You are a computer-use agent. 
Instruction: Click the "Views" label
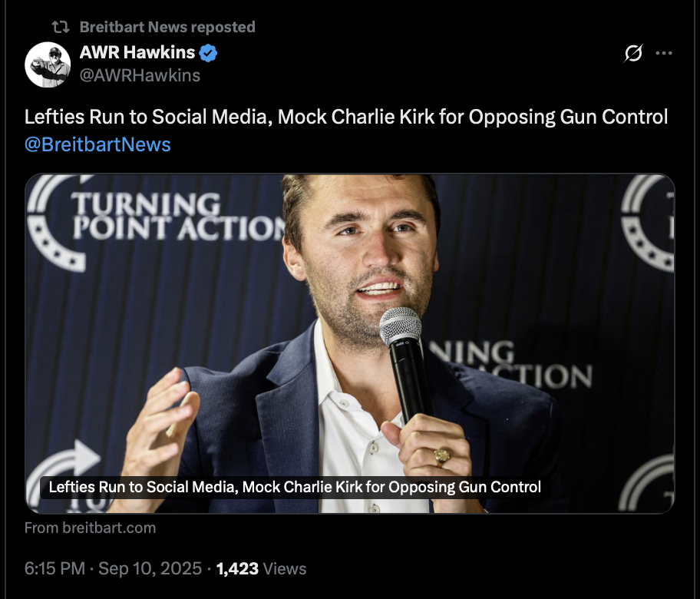(x=285, y=569)
